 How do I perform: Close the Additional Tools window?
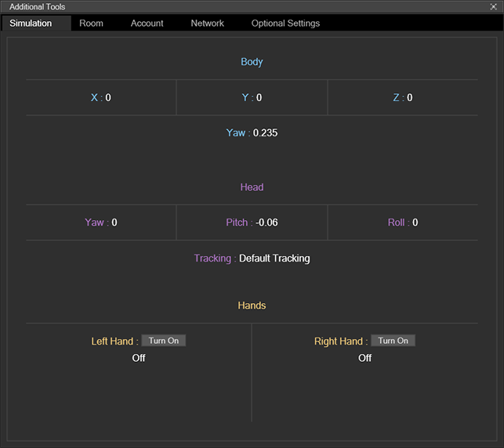(x=493, y=6)
